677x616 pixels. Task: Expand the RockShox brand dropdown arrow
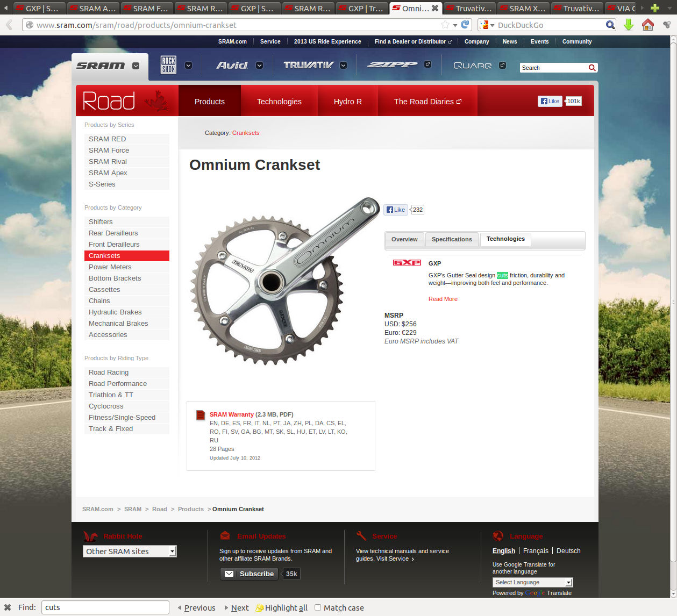click(x=188, y=65)
